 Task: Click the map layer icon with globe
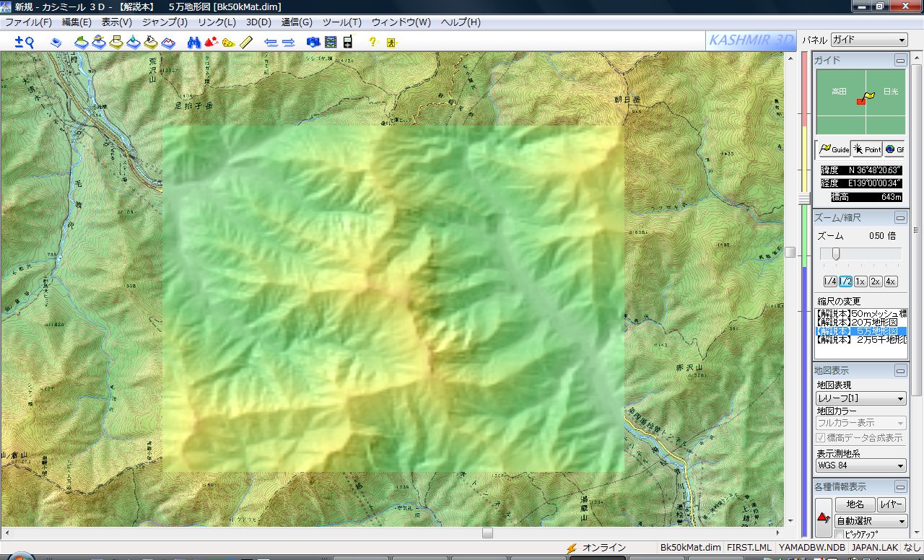(x=99, y=42)
